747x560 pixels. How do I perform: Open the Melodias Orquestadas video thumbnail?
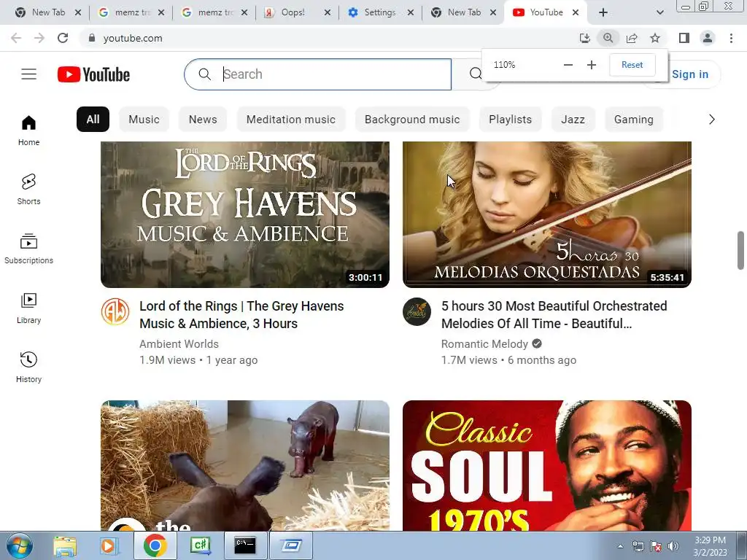[x=547, y=214]
